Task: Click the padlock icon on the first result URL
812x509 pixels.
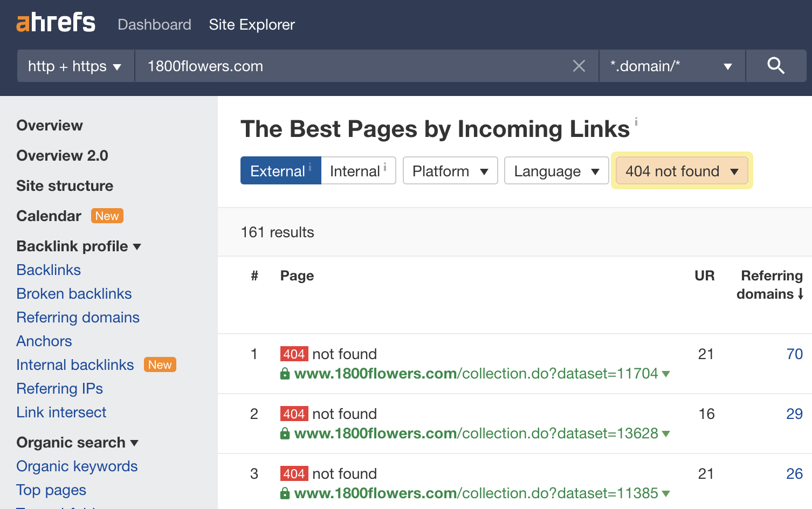Action: click(x=284, y=373)
